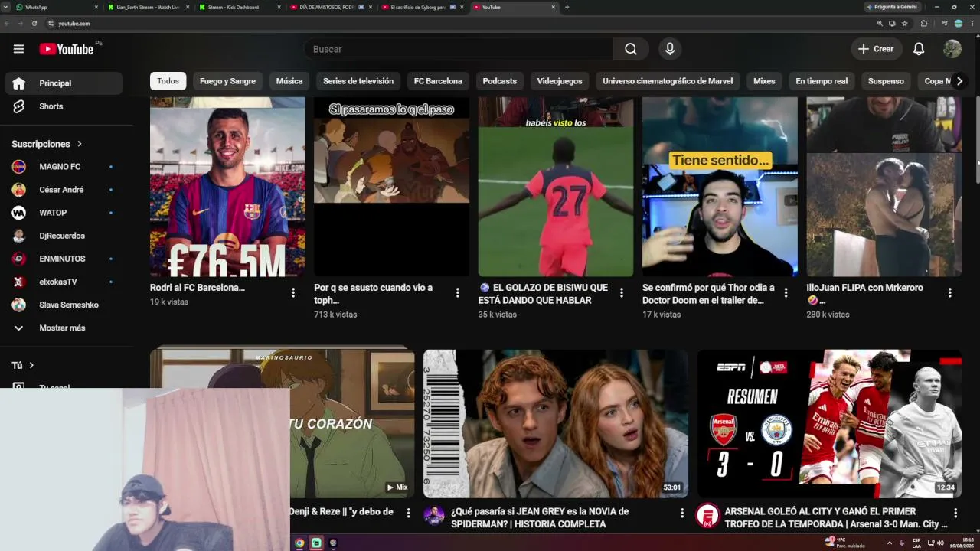Select the Todos filter chip
980x551 pixels.
(x=168, y=81)
